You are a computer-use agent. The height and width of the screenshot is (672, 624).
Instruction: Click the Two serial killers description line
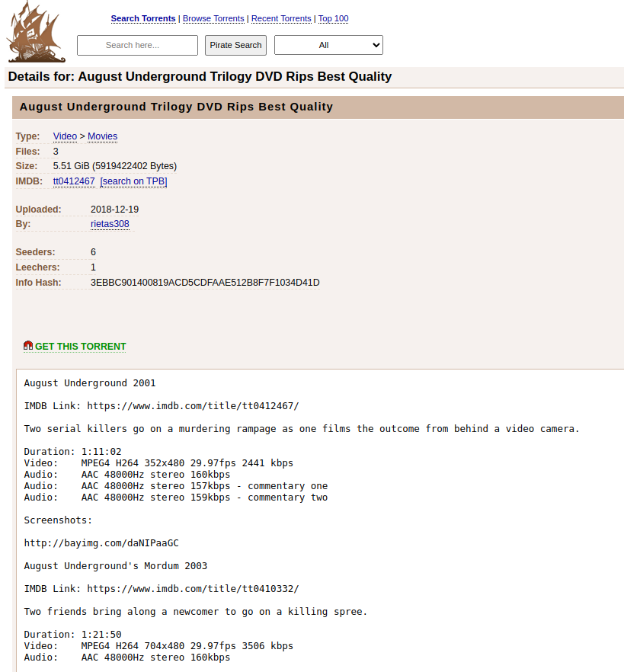pyautogui.click(x=302, y=428)
